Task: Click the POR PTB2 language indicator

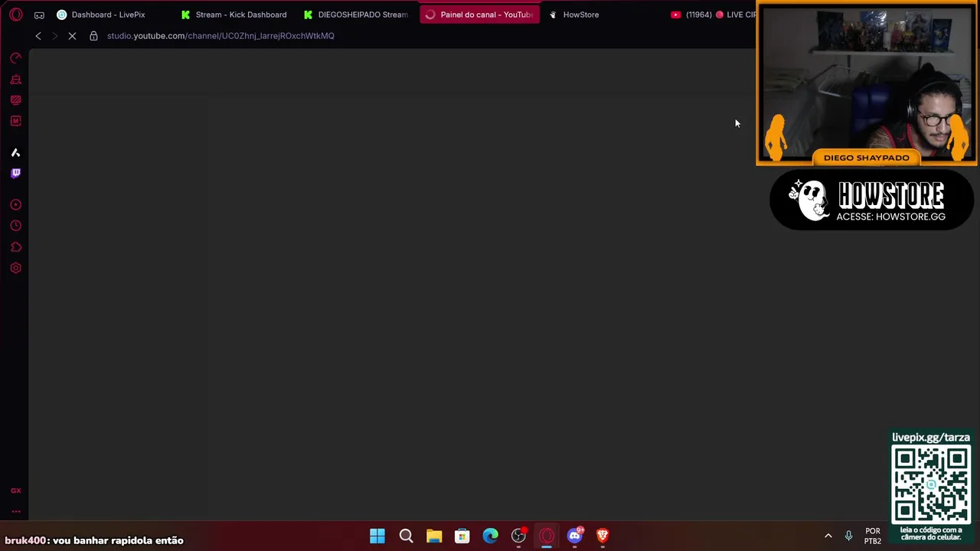Action: pos(873,536)
